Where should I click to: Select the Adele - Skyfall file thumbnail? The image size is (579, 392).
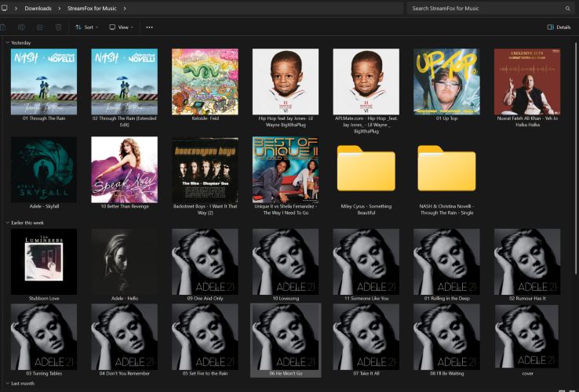pos(44,169)
